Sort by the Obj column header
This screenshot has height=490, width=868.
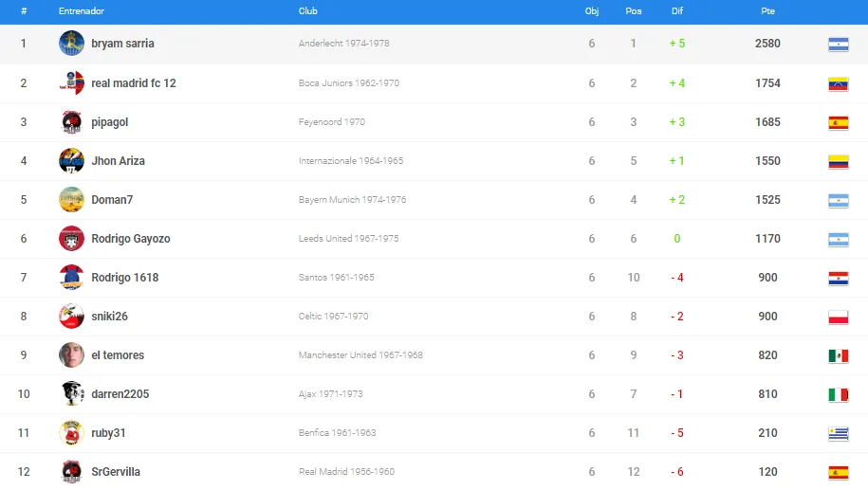(592, 11)
